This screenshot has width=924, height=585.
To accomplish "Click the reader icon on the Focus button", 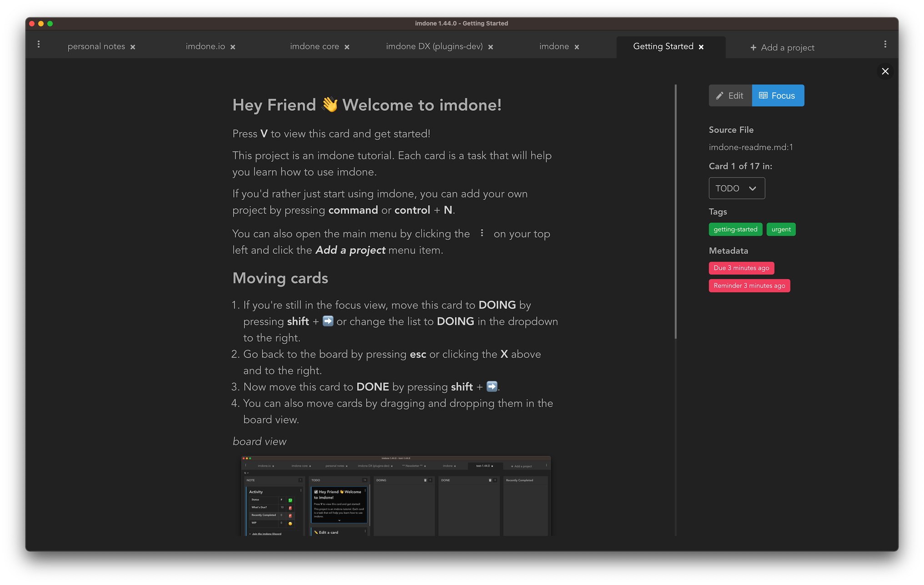I will (763, 95).
